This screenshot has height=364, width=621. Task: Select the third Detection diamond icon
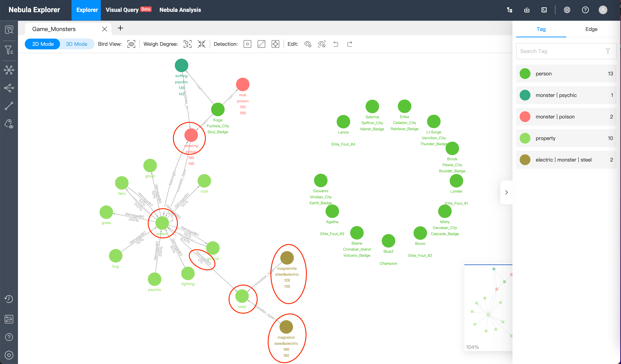(275, 44)
